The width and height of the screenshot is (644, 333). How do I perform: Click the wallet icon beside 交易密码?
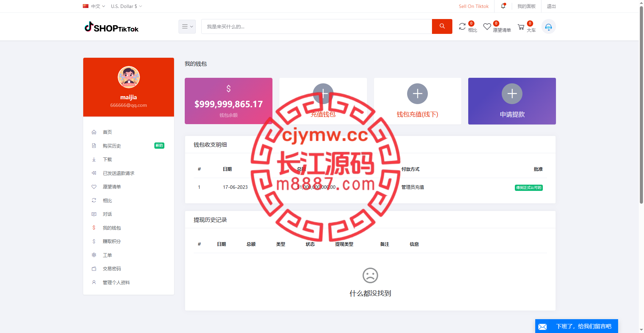click(94, 269)
